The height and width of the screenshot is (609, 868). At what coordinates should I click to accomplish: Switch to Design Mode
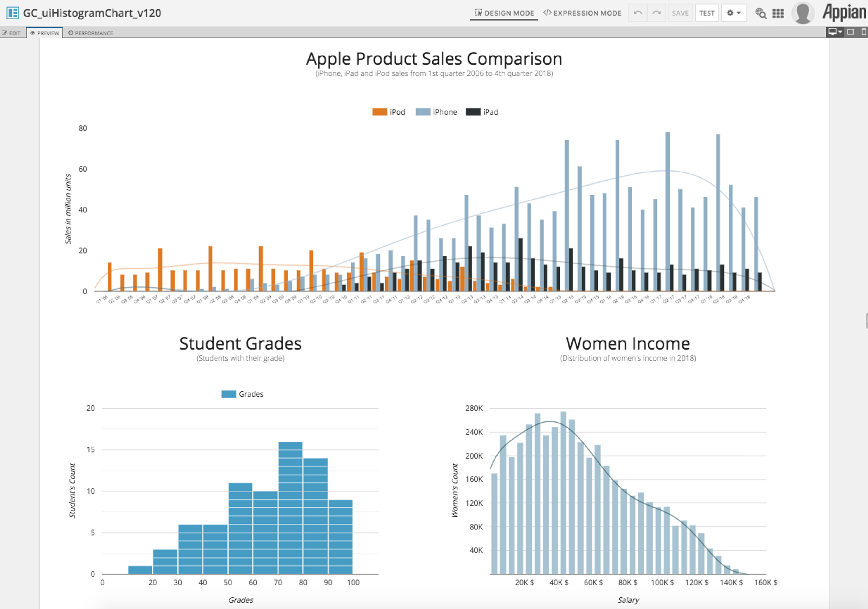pyautogui.click(x=504, y=13)
